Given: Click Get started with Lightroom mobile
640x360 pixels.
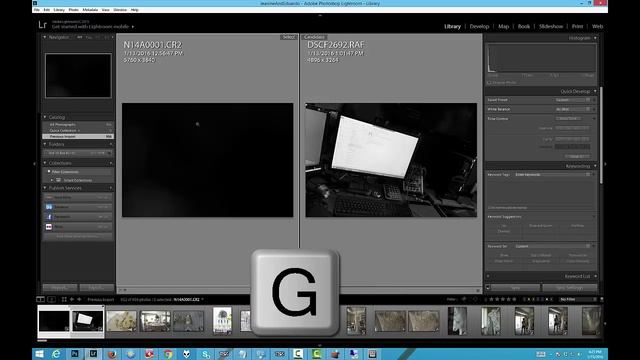Looking at the screenshot, I should tap(90, 27).
